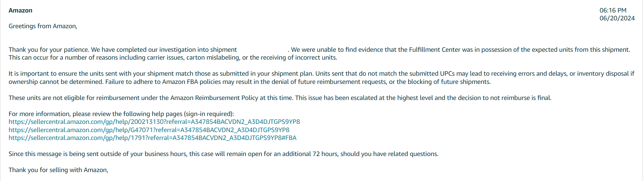Image resolution: width=644 pixels, height=181 pixels.
Task: Open the help/1791 link ending in #FBA
Action: 153,138
